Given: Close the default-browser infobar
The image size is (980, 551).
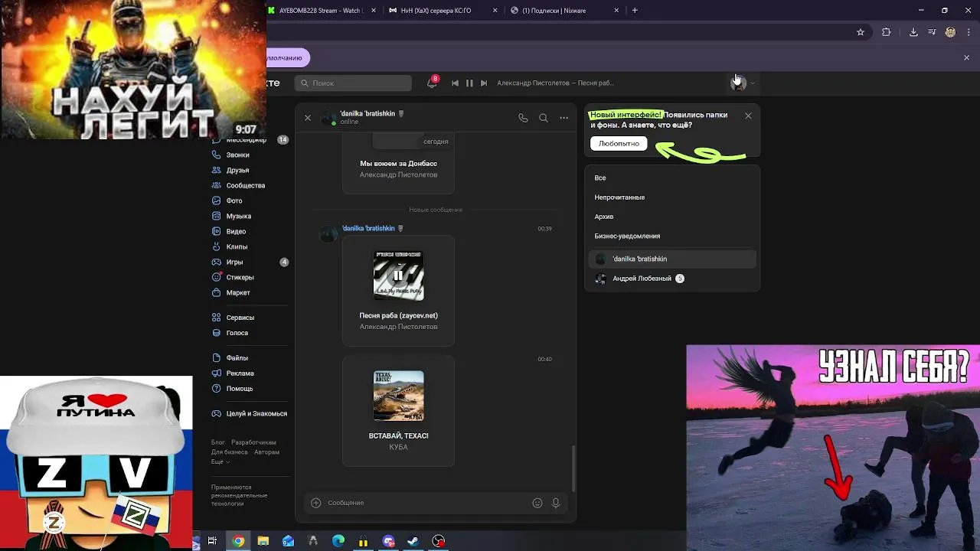Looking at the screenshot, I should [966, 57].
